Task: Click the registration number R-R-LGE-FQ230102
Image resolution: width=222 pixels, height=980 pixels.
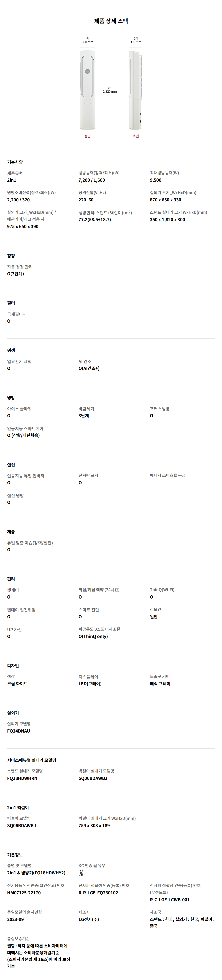Action: 98,893
